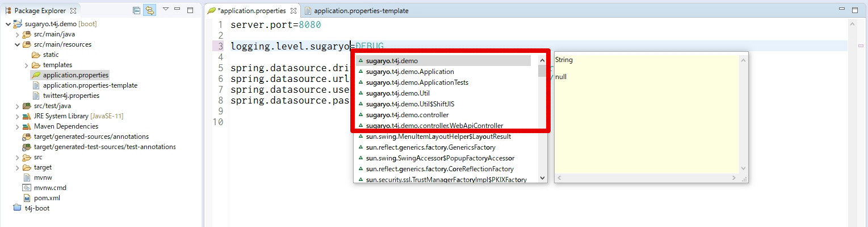Click proposal list scroll up arrow
868x227 pixels.
(542, 60)
